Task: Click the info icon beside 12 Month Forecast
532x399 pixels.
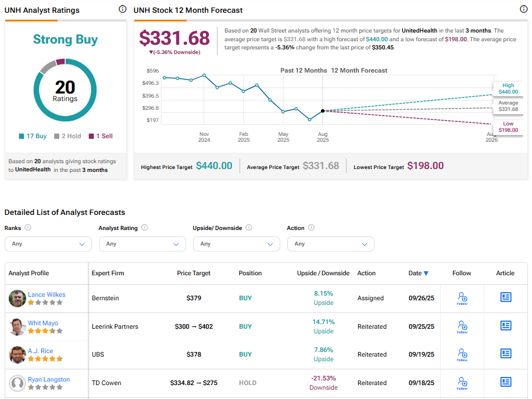Action: [523, 9]
